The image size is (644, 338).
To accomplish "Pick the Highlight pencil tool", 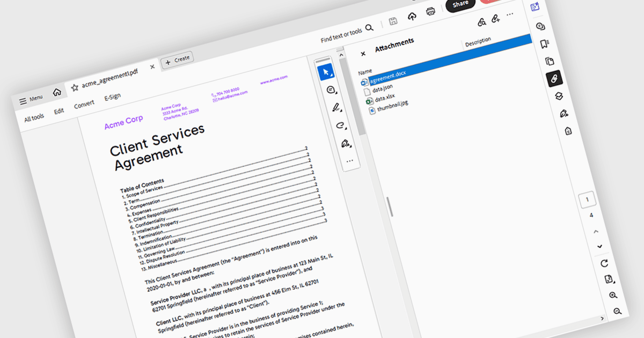I will click(336, 107).
